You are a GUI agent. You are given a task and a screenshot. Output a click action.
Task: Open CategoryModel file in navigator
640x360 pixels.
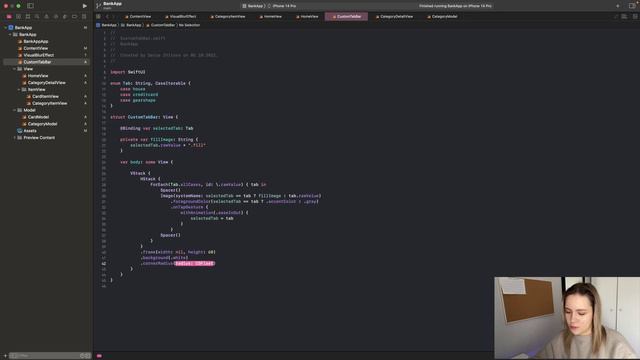tap(42, 124)
